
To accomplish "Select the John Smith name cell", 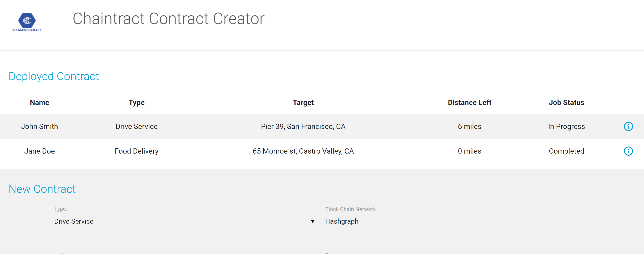I will click(x=40, y=126).
